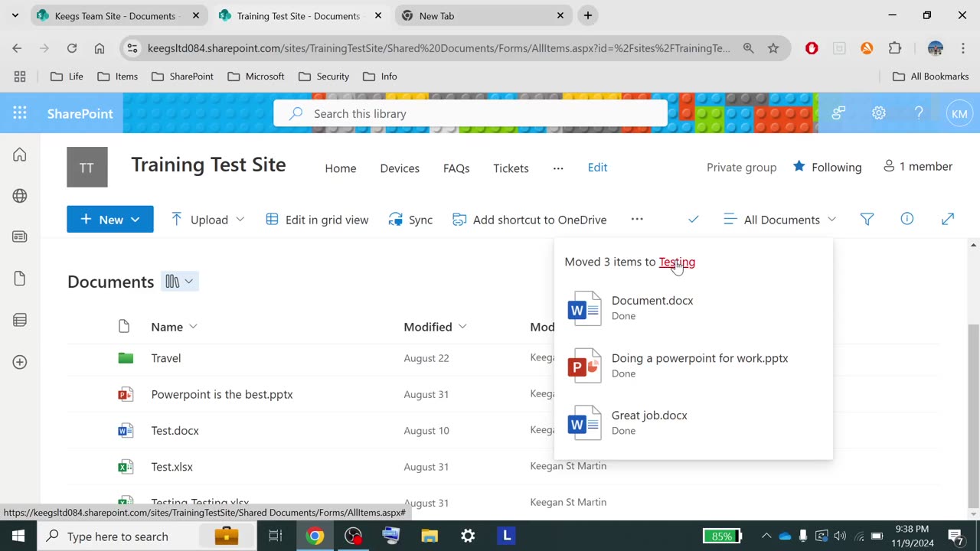This screenshot has height=551, width=980.
Task: Go to SharePoint home icon in left rail
Action: click(20, 155)
